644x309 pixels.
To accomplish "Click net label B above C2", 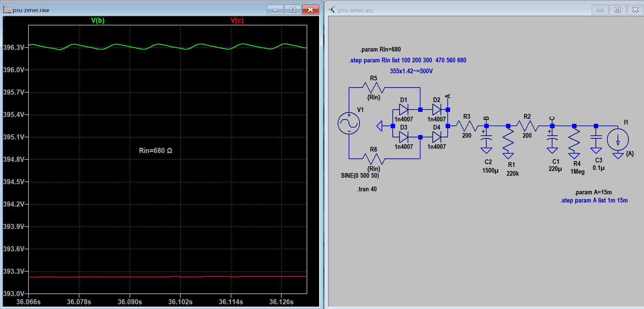I will coord(486,118).
